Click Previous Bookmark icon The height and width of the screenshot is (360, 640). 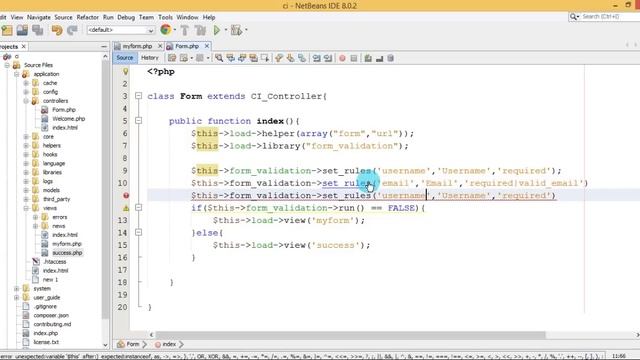[279, 58]
